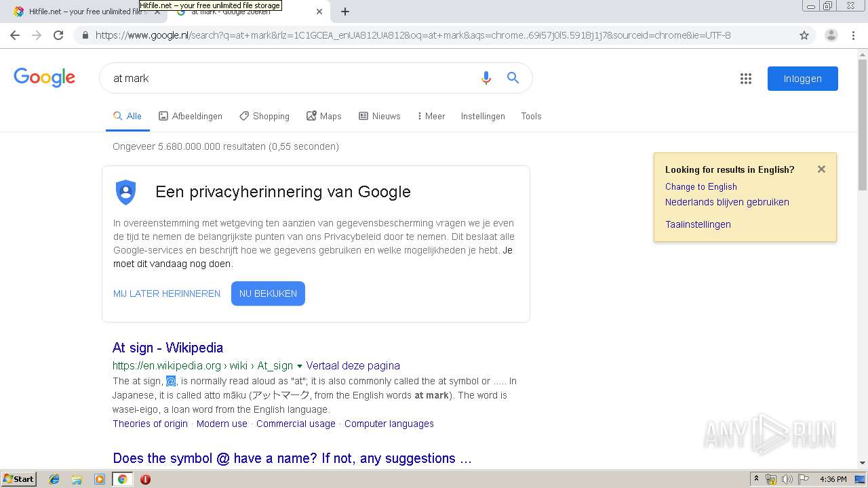
Task: Click MIJ LATER HERINNEREN
Action: click(x=167, y=293)
